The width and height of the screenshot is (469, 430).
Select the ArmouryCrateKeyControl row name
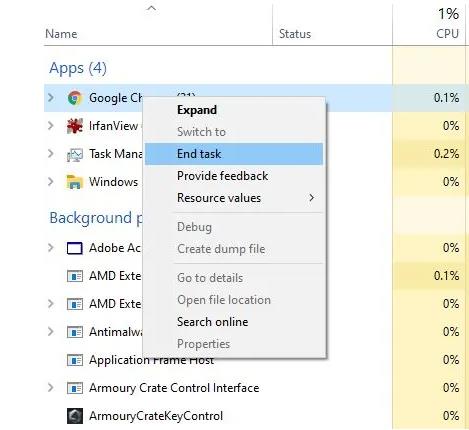coord(156,416)
